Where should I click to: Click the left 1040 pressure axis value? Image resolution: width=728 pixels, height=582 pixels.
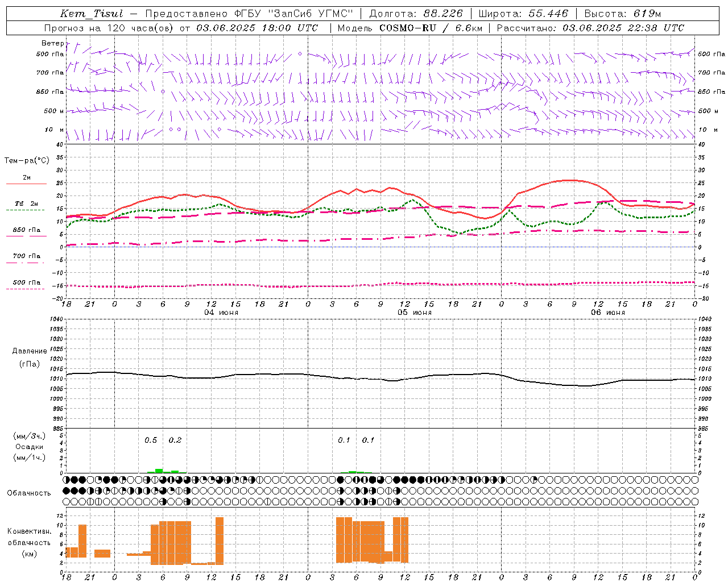click(x=56, y=319)
